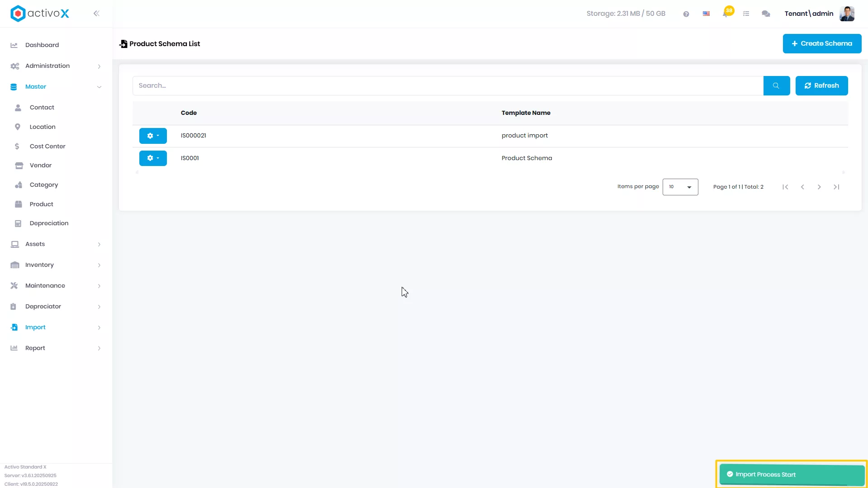This screenshot has height=488, width=868.
Task: Click the Product Schema List title icon
Action: [123, 44]
